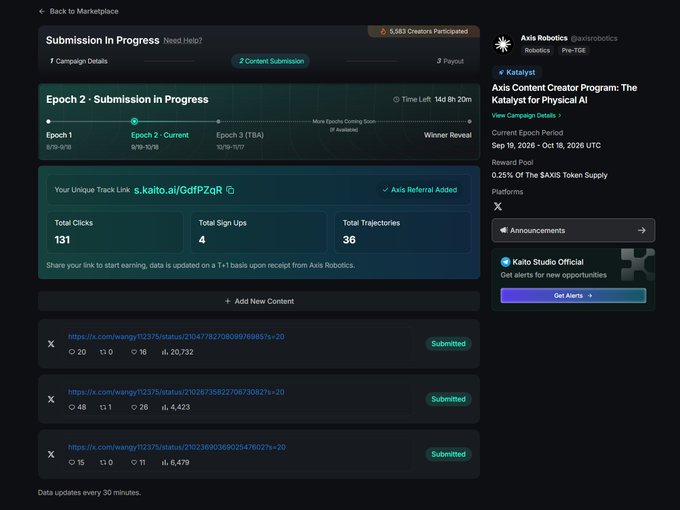Click the views icon showing 6,479
The height and width of the screenshot is (510, 680).
pos(165,463)
